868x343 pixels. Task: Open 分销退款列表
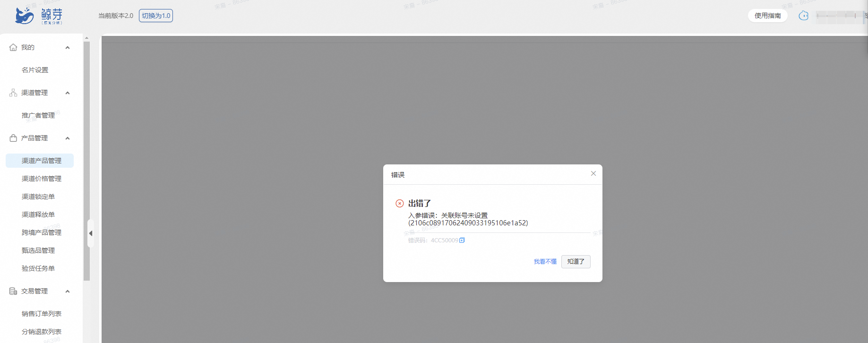42,332
